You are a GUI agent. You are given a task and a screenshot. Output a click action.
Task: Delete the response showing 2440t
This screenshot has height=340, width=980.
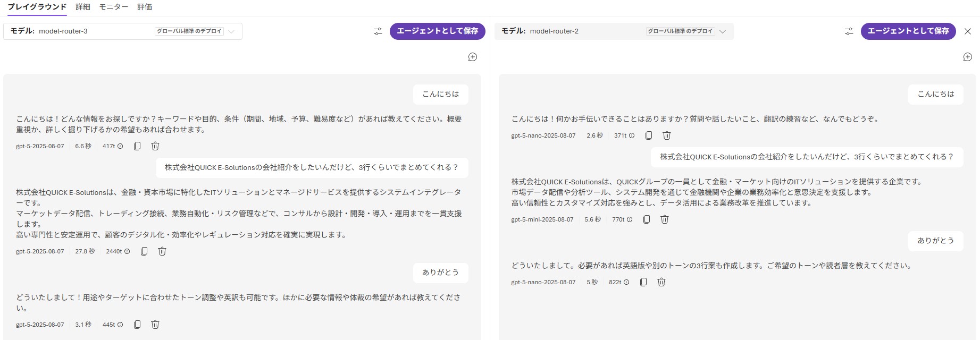click(162, 251)
